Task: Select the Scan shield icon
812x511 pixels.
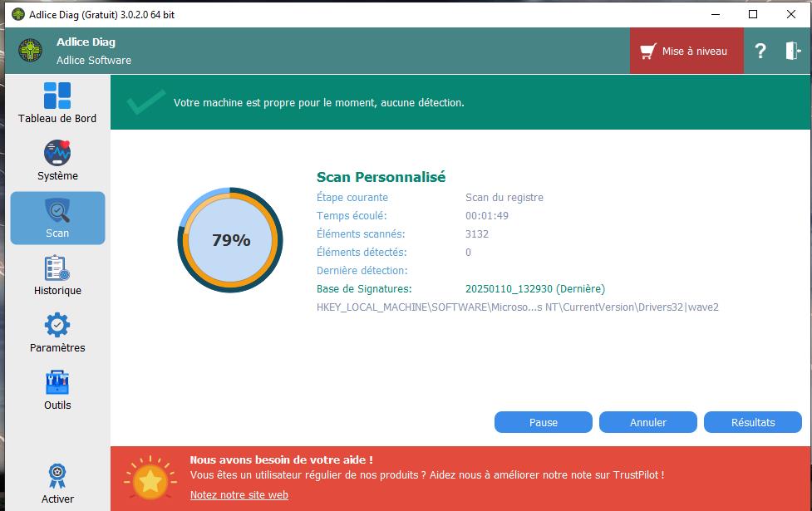Action: point(57,210)
